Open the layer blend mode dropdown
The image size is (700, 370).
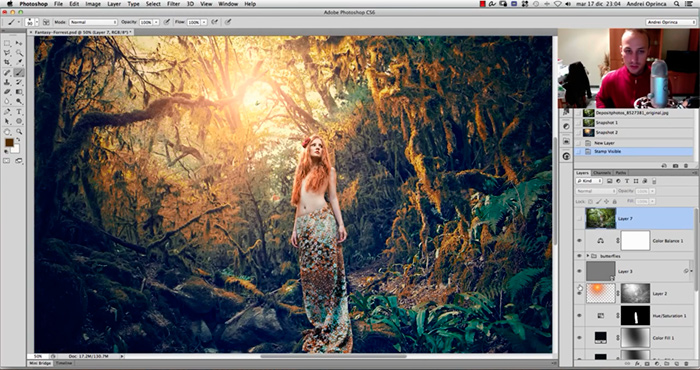coord(596,191)
